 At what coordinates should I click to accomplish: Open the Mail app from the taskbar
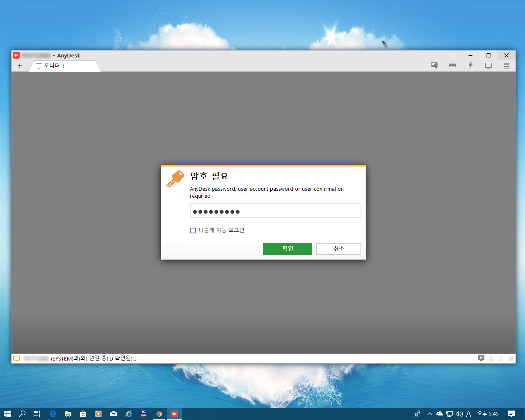pyautogui.click(x=114, y=414)
